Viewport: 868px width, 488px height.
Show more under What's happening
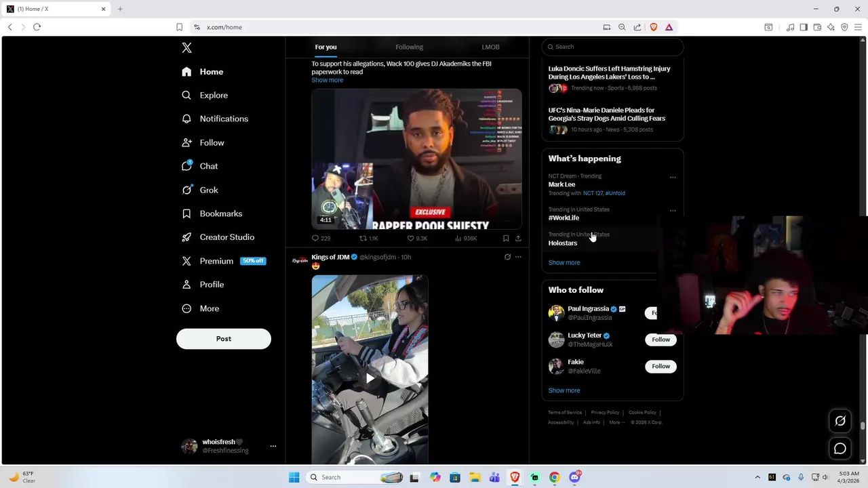(564, 263)
